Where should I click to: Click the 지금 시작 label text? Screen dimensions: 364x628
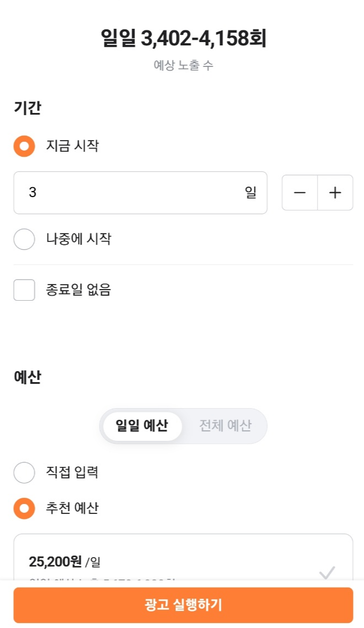tap(72, 146)
